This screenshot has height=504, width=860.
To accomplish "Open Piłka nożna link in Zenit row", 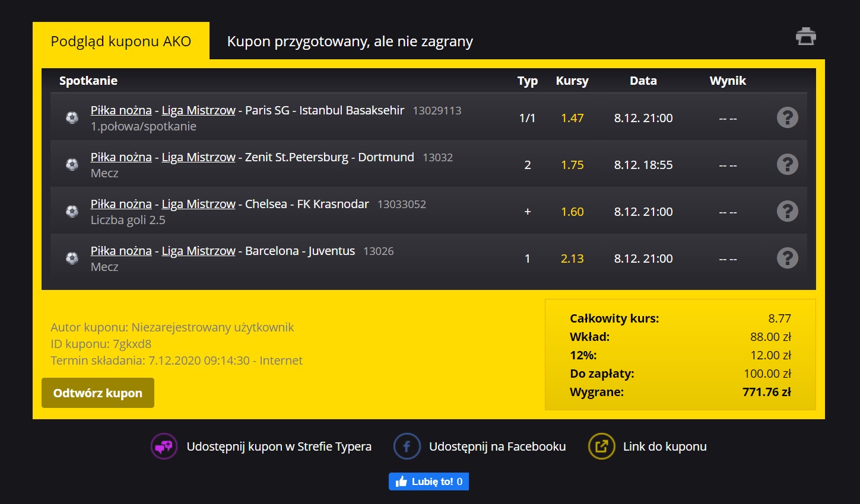I will pos(121,157).
